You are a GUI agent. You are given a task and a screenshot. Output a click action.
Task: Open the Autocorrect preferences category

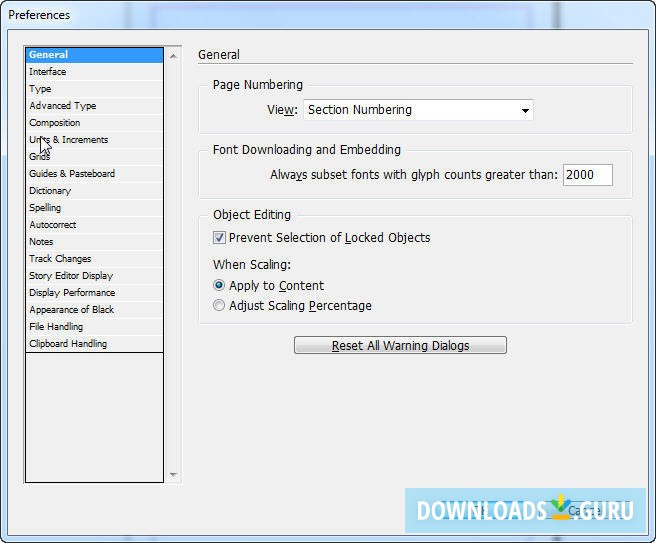tap(94, 225)
